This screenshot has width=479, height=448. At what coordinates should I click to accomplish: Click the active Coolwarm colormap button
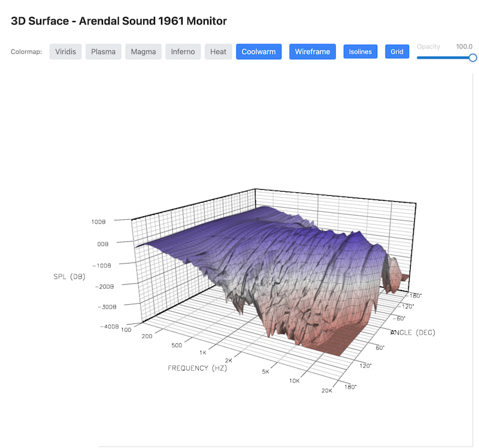click(259, 52)
